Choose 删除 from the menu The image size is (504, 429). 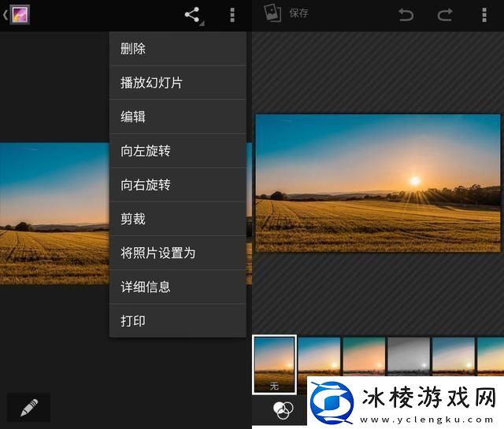click(178, 49)
